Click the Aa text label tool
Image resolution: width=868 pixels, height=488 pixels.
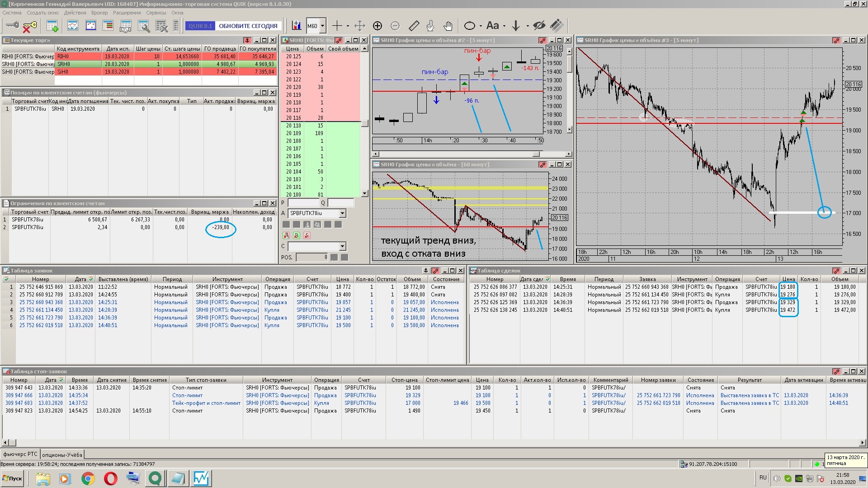493,26
